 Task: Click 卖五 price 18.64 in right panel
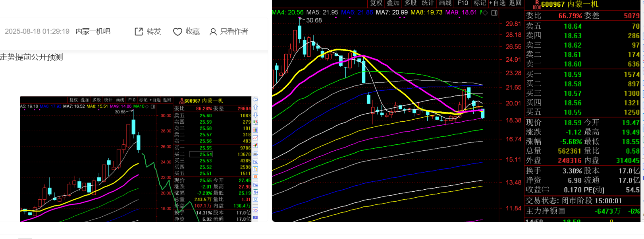click(573, 26)
